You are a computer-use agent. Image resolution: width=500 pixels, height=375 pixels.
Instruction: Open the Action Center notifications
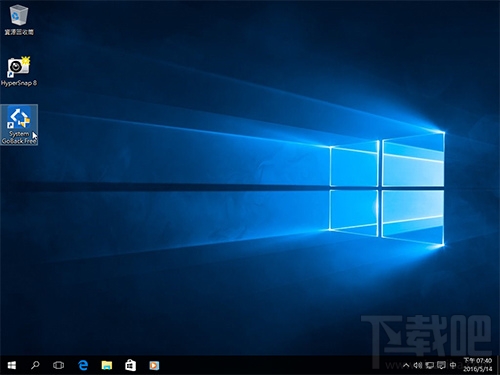tap(441, 366)
